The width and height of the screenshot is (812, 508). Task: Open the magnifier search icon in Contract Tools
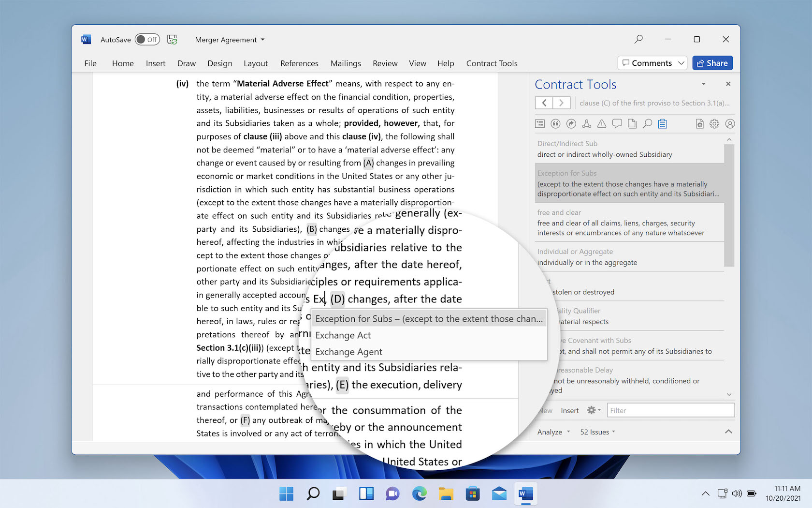point(647,124)
